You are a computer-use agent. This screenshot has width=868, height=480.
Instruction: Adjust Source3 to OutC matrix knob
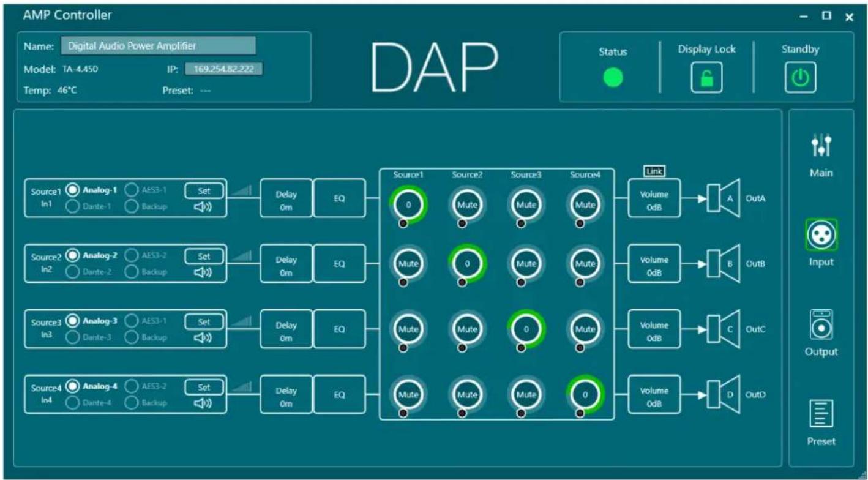526,329
